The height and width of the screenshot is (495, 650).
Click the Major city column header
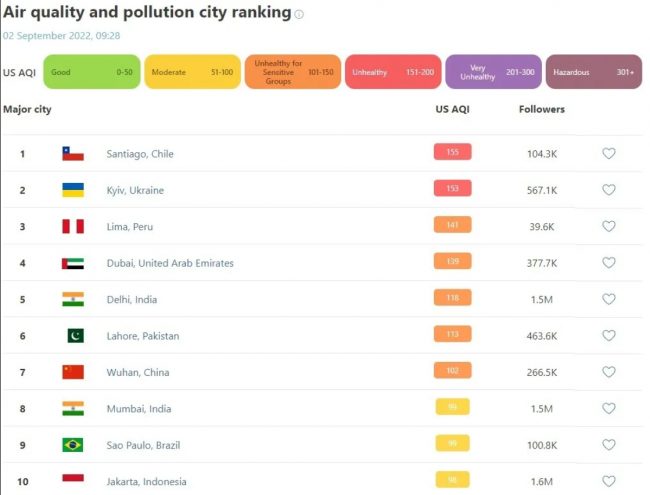(27, 109)
